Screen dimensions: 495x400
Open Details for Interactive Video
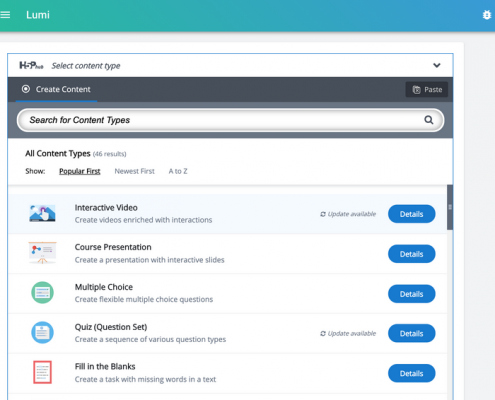tap(412, 214)
